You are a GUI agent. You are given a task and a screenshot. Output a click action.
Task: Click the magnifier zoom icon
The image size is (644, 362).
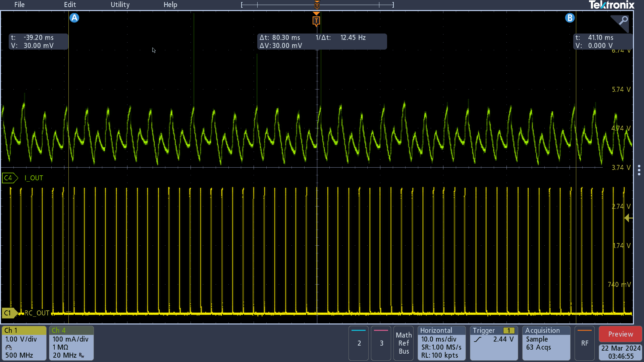pos(623,21)
